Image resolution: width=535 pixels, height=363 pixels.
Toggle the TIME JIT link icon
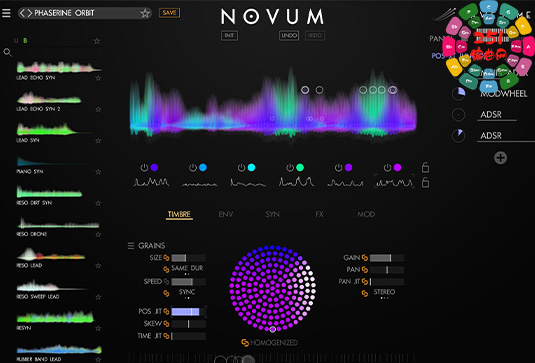(x=166, y=336)
